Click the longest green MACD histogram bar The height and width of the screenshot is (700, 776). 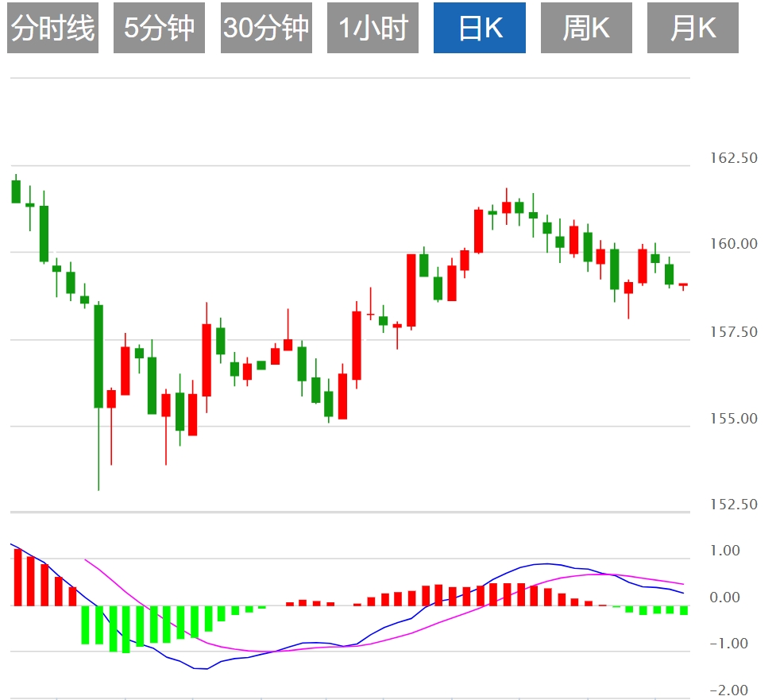125,628
